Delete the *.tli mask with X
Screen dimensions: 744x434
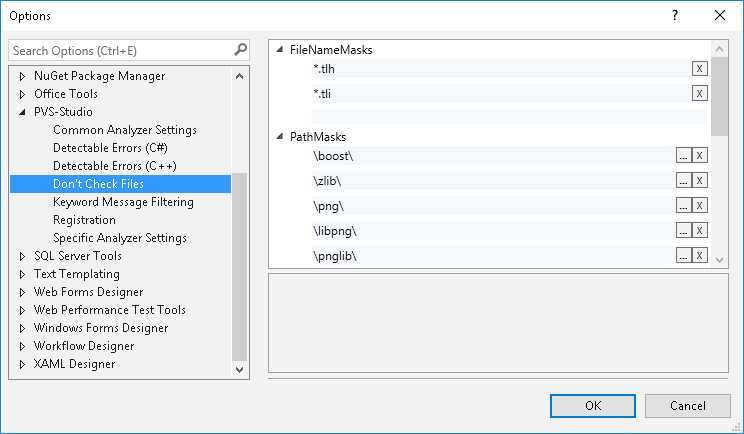[700, 93]
